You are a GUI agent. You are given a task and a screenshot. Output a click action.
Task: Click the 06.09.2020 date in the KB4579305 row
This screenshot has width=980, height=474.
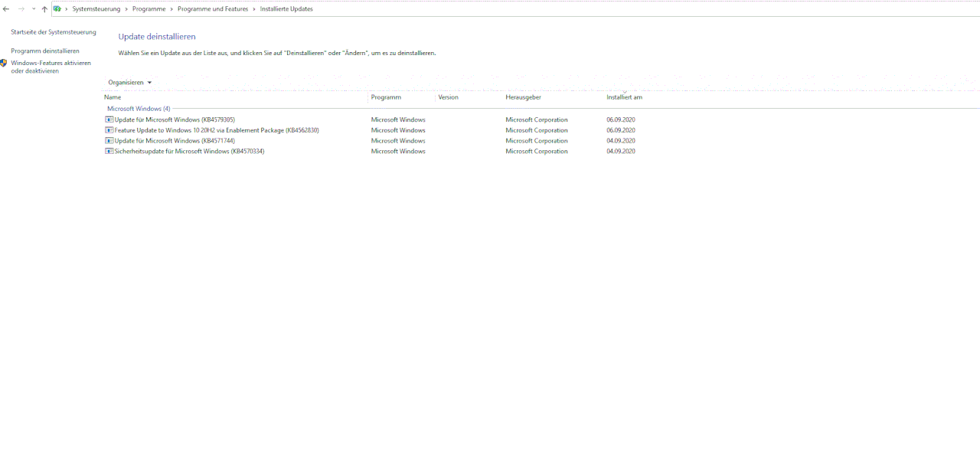click(x=621, y=119)
